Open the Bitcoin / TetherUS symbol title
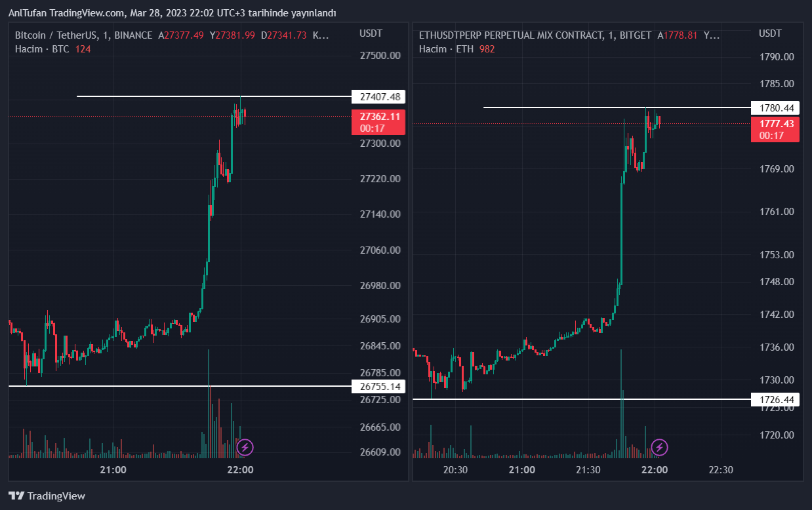The height and width of the screenshot is (510, 812). (83, 35)
